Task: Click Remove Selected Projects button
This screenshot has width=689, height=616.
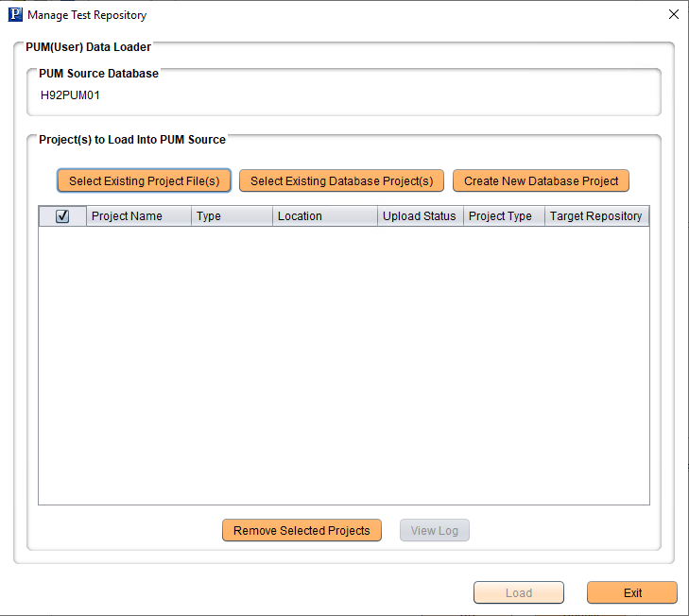Action: tap(301, 530)
